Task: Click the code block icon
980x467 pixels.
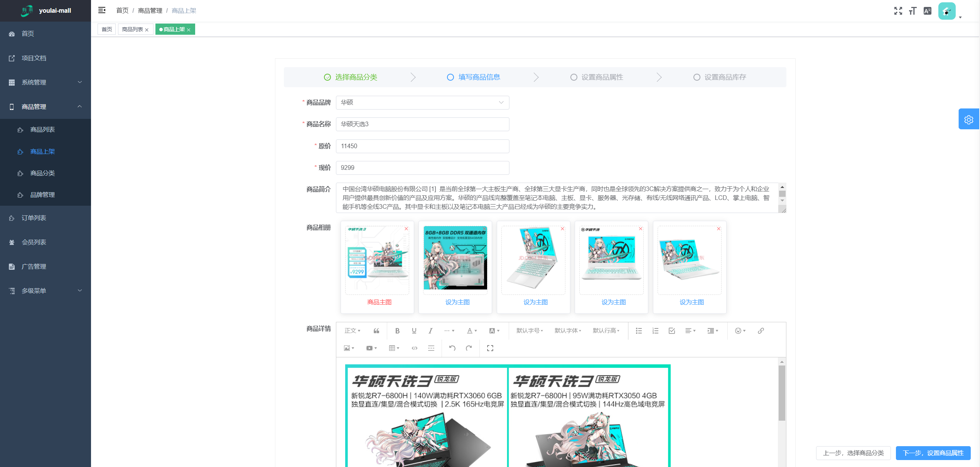Action: (415, 348)
